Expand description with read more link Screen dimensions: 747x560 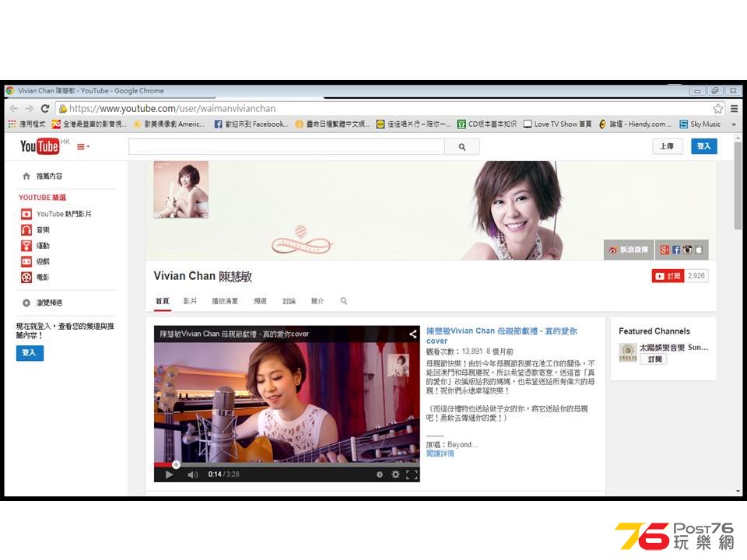(x=440, y=453)
